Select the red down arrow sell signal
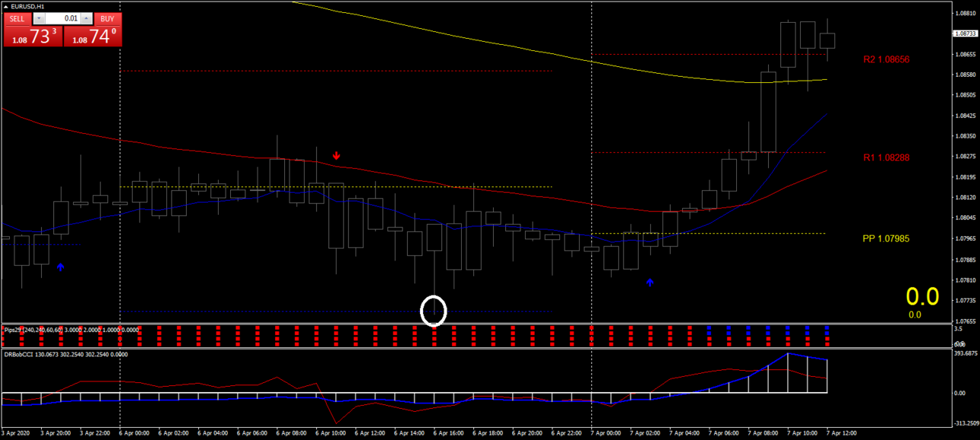The height and width of the screenshot is (440, 980). 337,156
